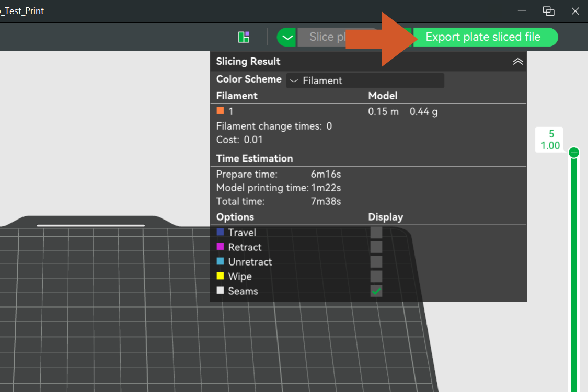Click the blue Travel color swatch

point(220,232)
